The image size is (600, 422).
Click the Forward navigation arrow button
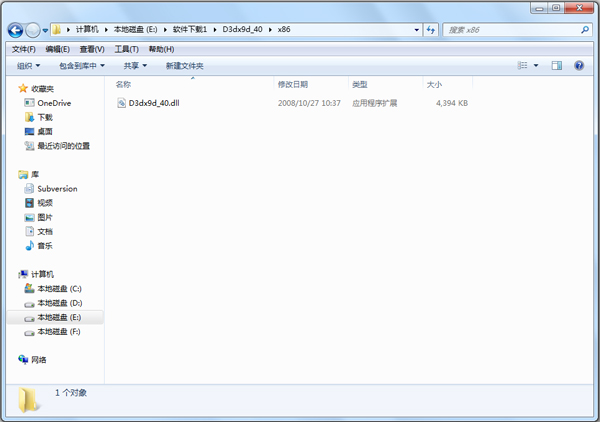[x=34, y=30]
